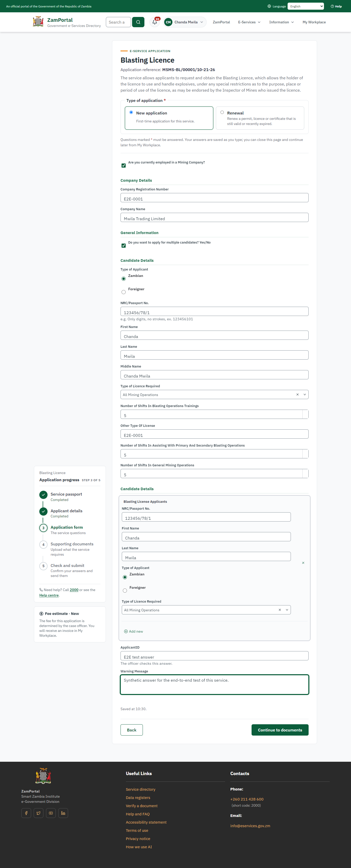351x868 pixels.
Task: Expand the Chanda Mwila user menu
Action: (x=185, y=22)
